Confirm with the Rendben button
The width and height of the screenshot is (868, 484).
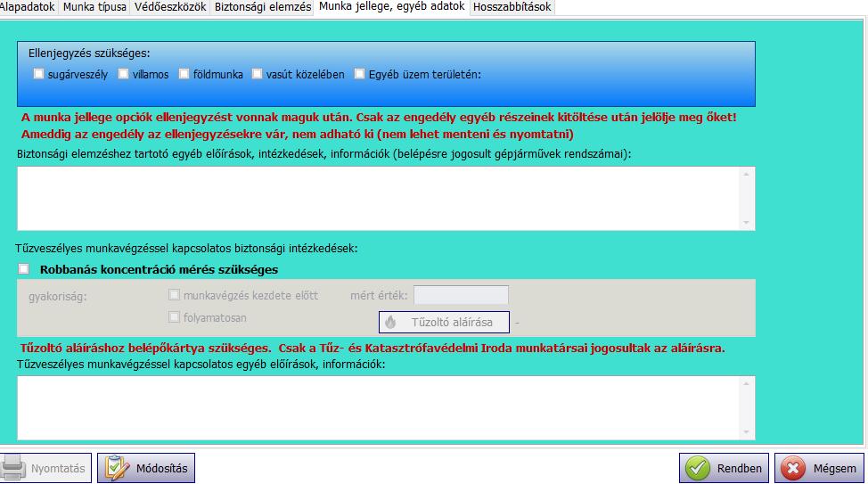[724, 468]
